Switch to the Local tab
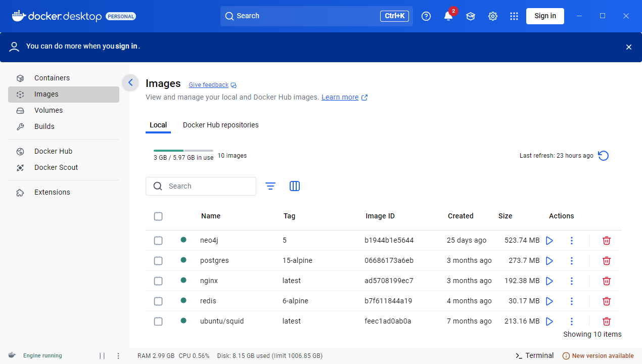Screen dimensions: 642x364 click(158, 125)
